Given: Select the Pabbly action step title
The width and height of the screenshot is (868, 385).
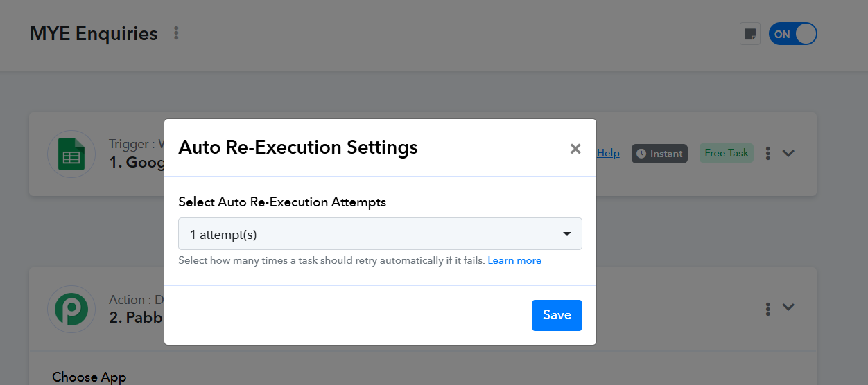Looking at the screenshot, I should pyautogui.click(x=137, y=318).
